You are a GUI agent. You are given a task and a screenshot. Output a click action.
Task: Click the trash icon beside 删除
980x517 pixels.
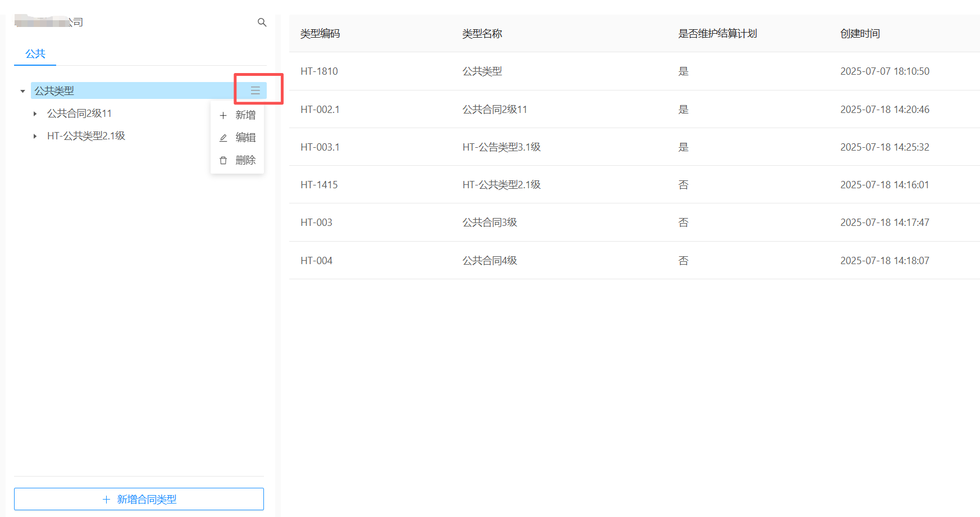click(x=223, y=160)
